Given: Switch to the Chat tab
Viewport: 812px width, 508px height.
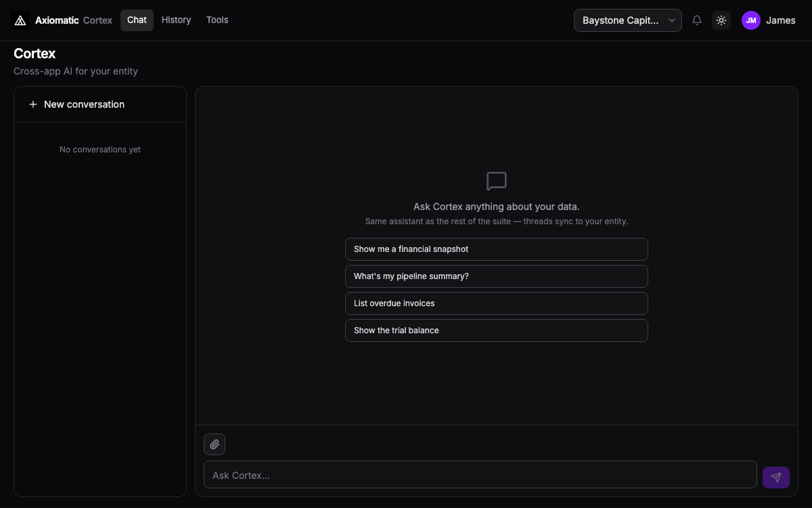Looking at the screenshot, I should [136, 20].
